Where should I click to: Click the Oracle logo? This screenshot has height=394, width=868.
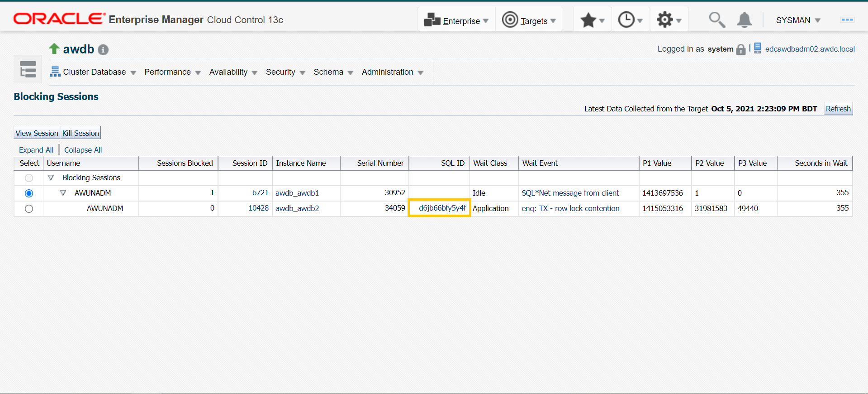click(59, 19)
